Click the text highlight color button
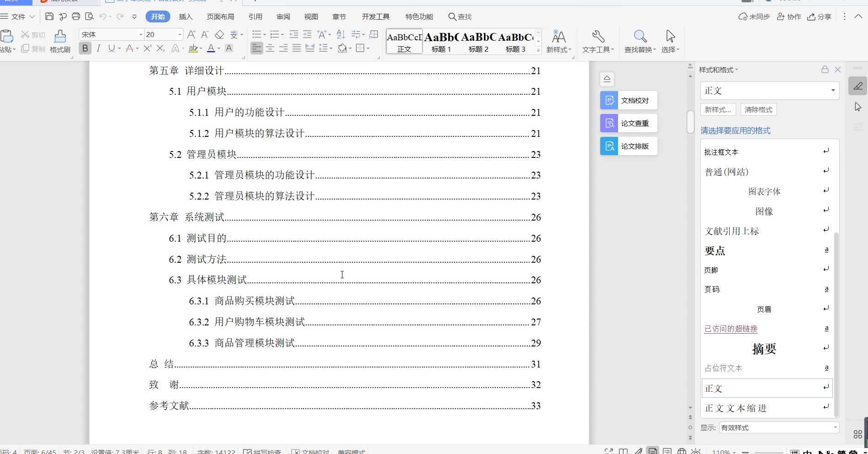The image size is (868, 454). pyautogui.click(x=194, y=48)
